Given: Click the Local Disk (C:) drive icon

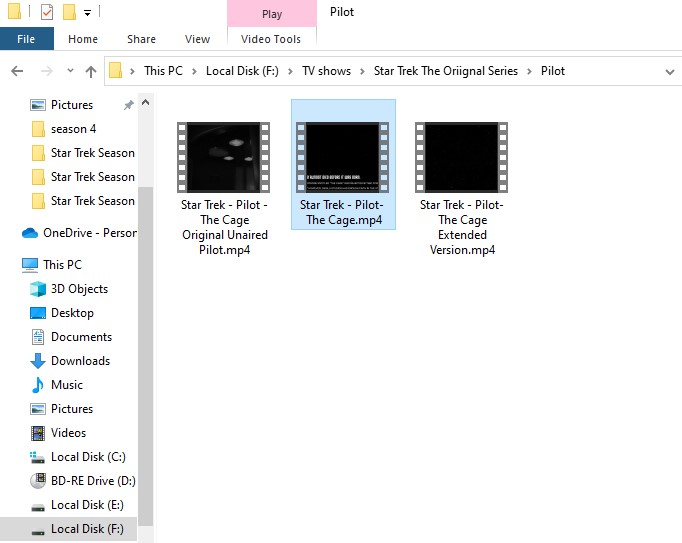Looking at the screenshot, I should (x=37, y=457).
